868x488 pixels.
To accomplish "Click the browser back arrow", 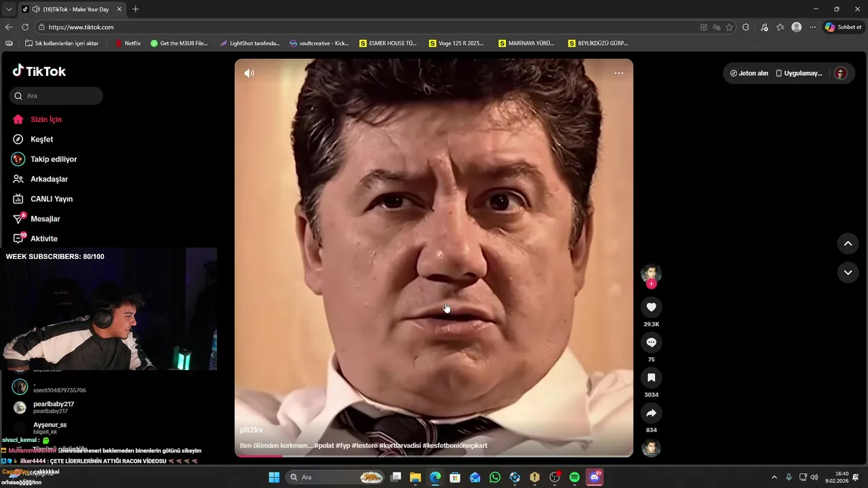I will point(9,27).
